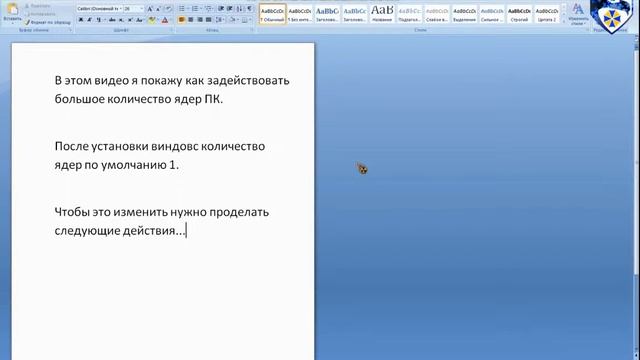The height and width of the screenshot is (360, 640).
Task: Sort text with the A-Z icon
Action: [240, 9]
